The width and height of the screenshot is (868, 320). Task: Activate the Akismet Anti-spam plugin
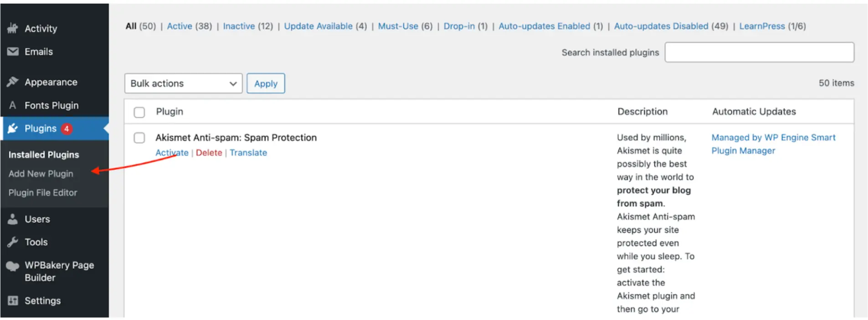click(x=172, y=153)
